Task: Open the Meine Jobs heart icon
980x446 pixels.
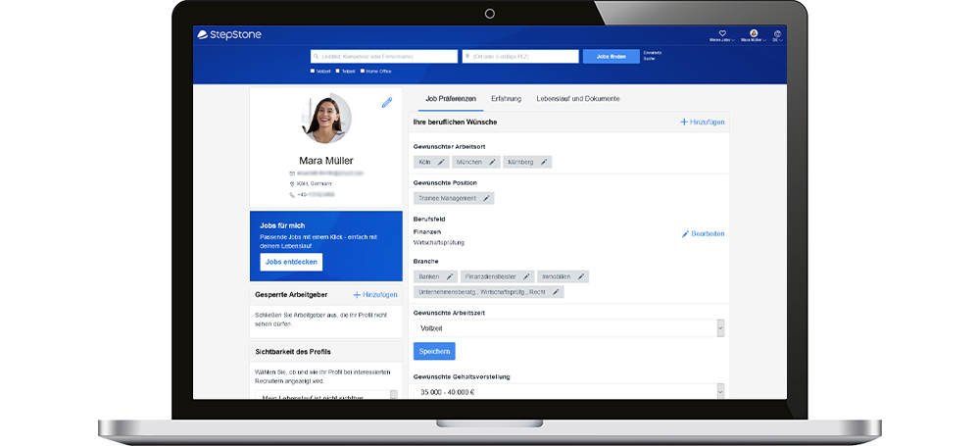Action: point(722,33)
